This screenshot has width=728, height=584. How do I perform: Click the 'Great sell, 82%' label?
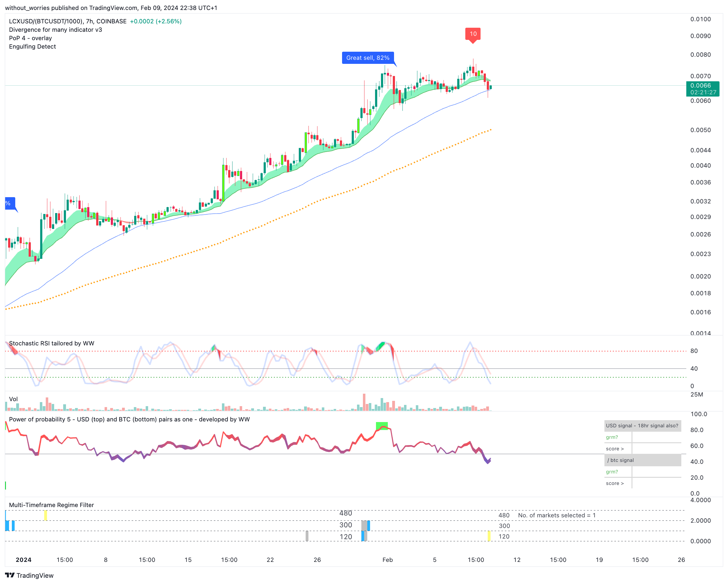(368, 58)
